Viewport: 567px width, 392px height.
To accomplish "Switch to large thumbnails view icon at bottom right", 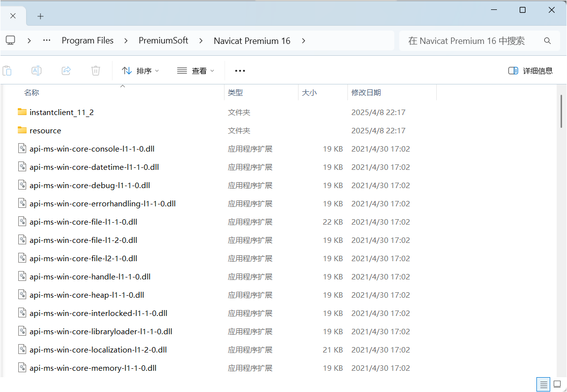I will click(557, 384).
